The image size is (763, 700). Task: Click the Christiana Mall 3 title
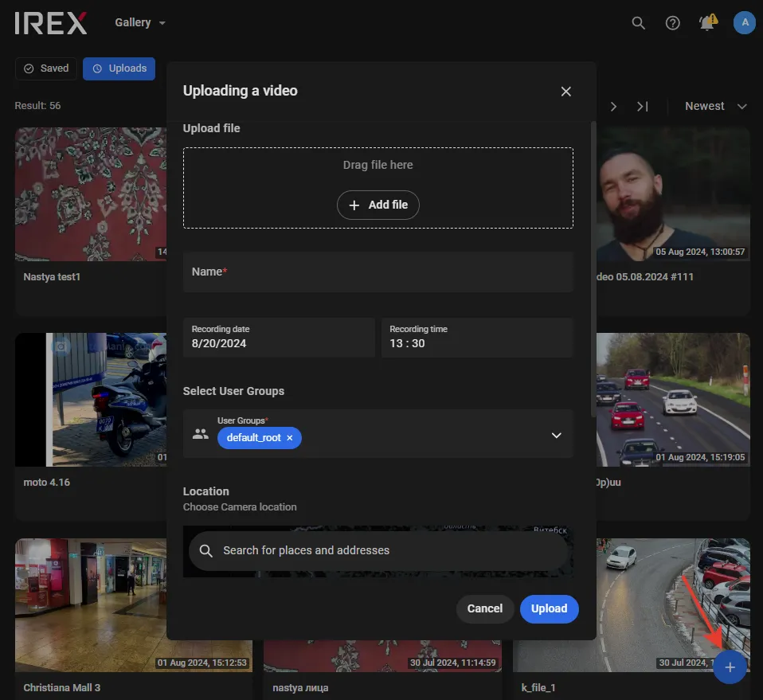tap(62, 687)
